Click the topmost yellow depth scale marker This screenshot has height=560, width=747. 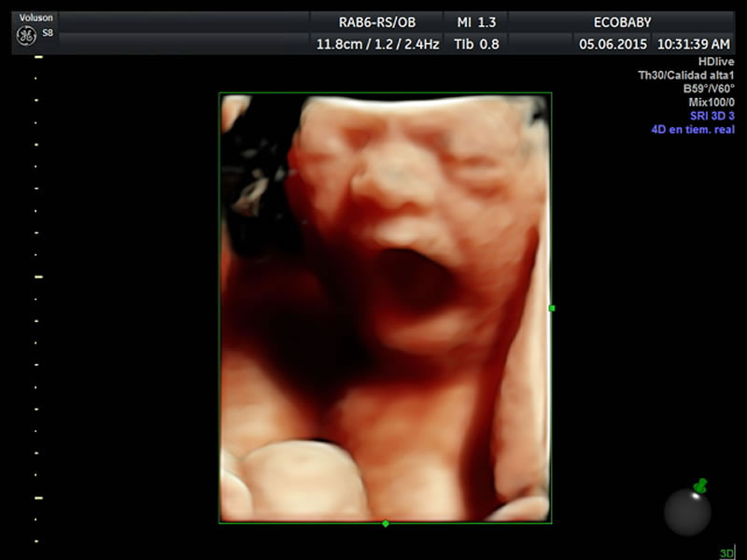[38, 58]
